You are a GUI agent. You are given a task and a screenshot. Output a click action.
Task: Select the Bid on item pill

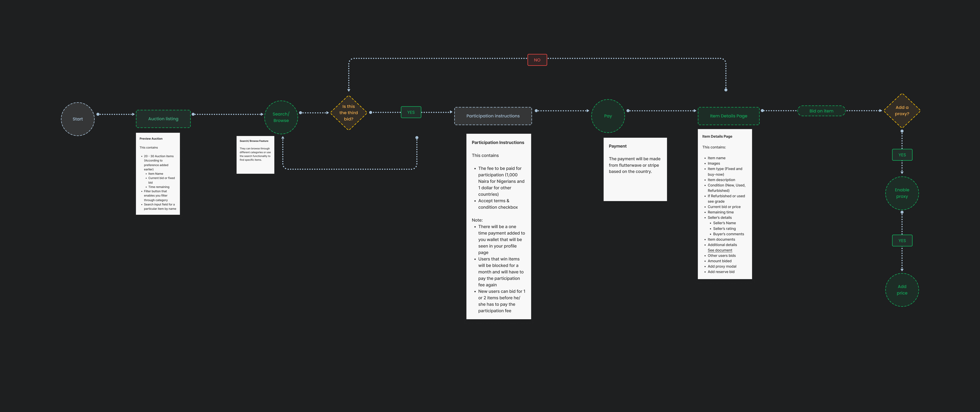point(821,111)
